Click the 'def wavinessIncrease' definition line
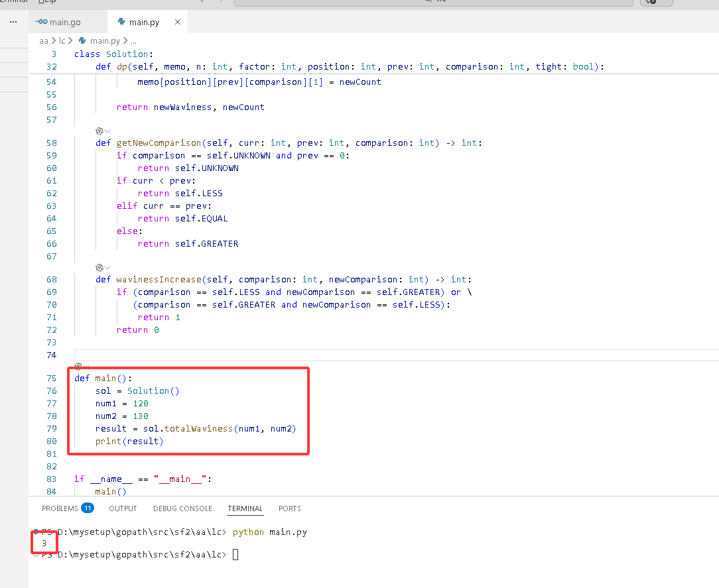This screenshot has width=719, height=588. click(x=283, y=280)
